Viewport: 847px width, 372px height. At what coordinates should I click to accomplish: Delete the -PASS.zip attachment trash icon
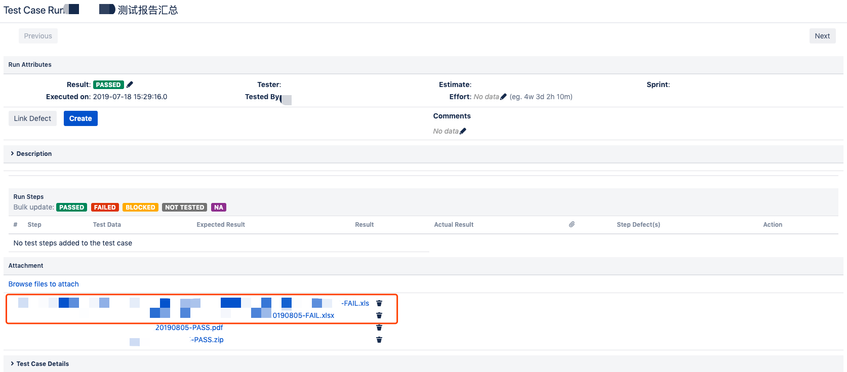click(379, 340)
